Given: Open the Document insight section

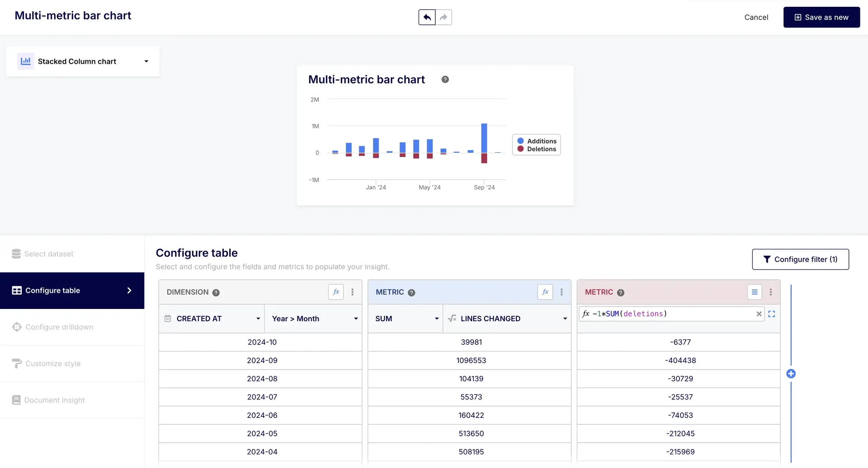Looking at the screenshot, I should coord(54,400).
